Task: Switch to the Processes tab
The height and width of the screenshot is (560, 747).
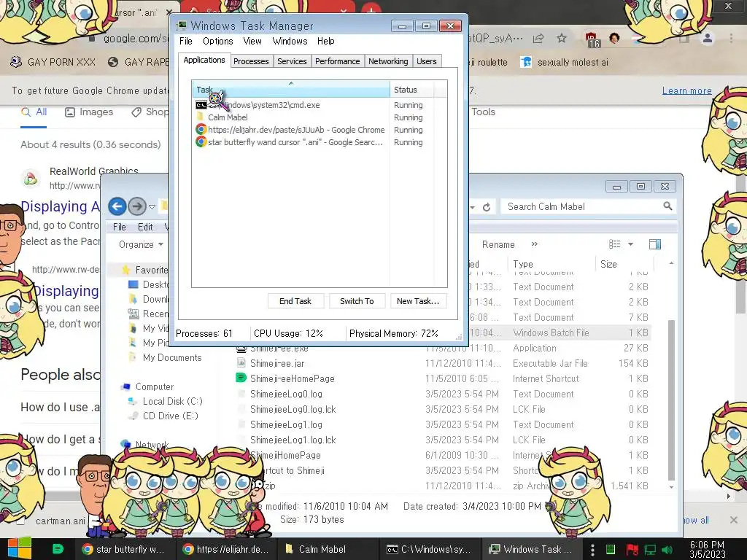Action: pos(251,61)
